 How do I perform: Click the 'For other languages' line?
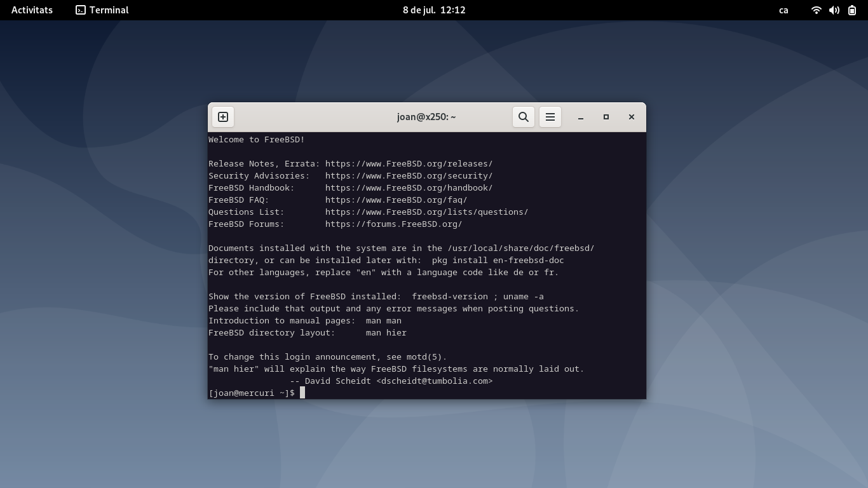pos(383,272)
